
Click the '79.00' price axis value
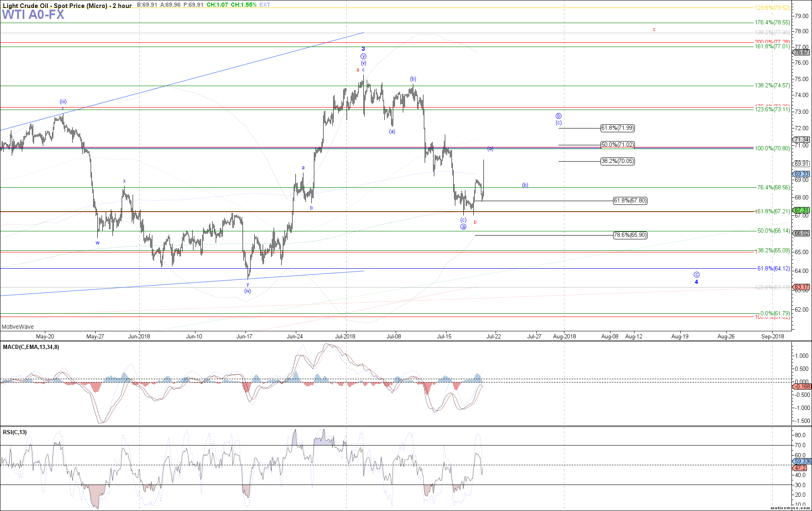(801, 16)
